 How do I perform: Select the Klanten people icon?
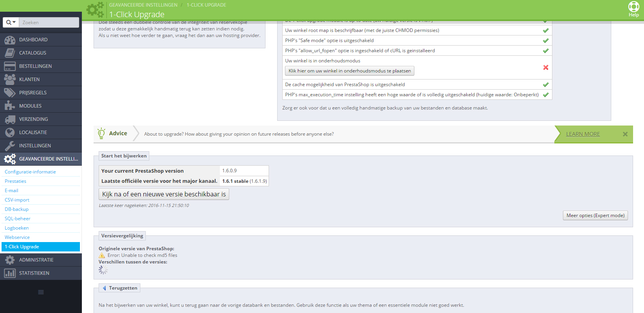click(10, 80)
